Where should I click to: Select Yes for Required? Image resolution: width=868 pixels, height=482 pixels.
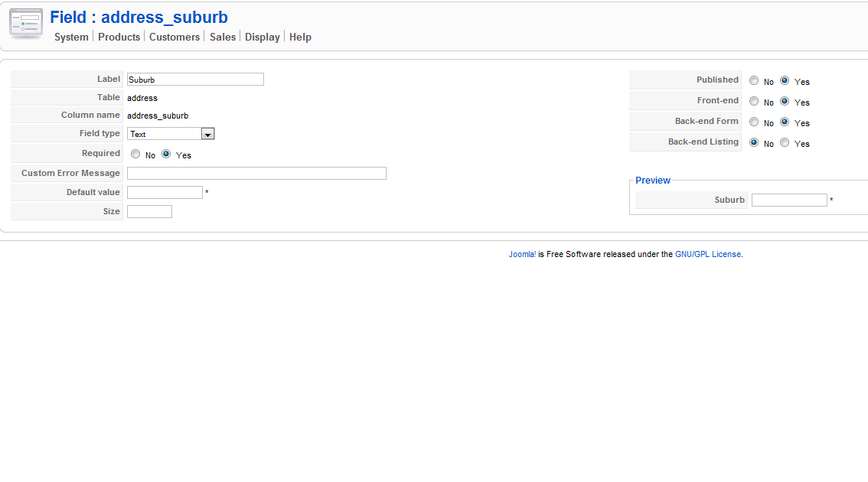tap(166, 154)
